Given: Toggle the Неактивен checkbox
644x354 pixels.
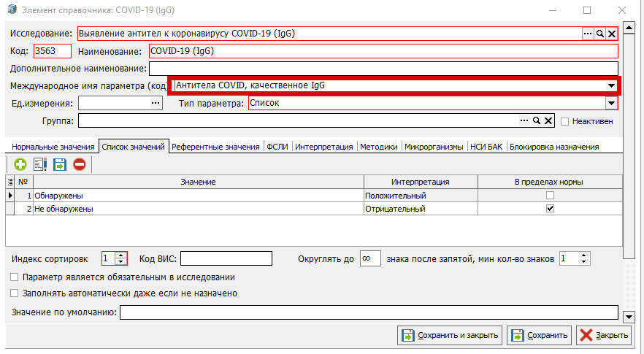Looking at the screenshot, I should tap(565, 122).
